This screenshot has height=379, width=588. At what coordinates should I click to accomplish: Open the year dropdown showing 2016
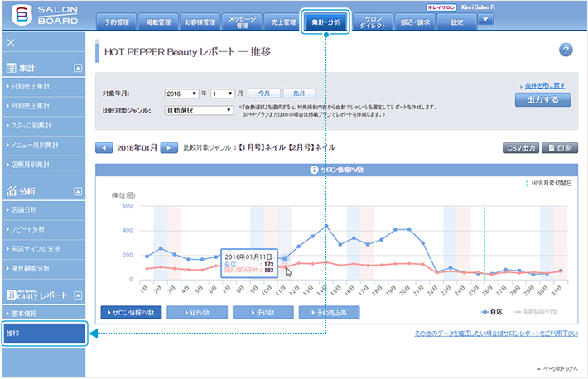click(x=182, y=94)
